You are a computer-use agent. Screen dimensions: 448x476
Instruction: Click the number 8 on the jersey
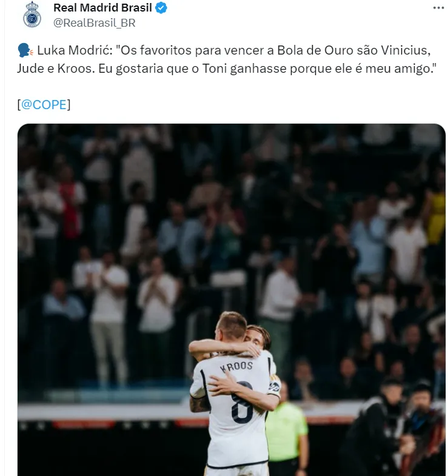tap(242, 403)
